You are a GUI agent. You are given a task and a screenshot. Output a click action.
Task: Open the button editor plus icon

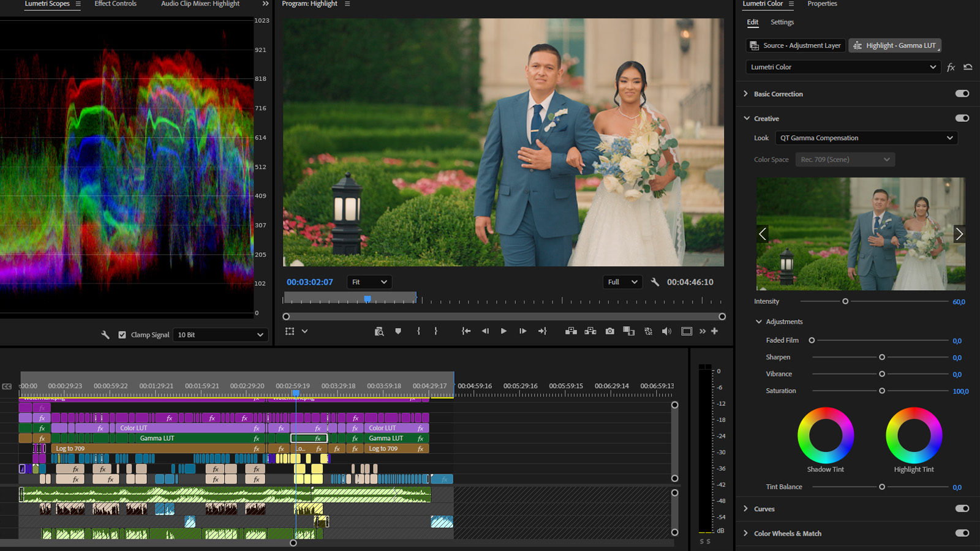tap(714, 331)
